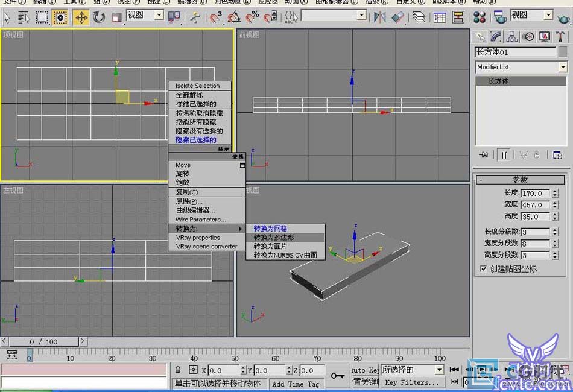Select Isolate Selection from context menu
Image resolution: width=573 pixels, height=392 pixels.
[200, 86]
